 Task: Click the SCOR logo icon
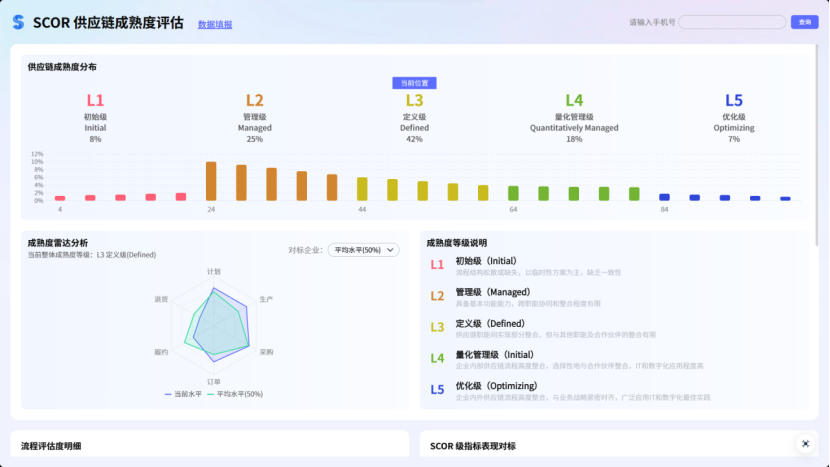coord(18,22)
